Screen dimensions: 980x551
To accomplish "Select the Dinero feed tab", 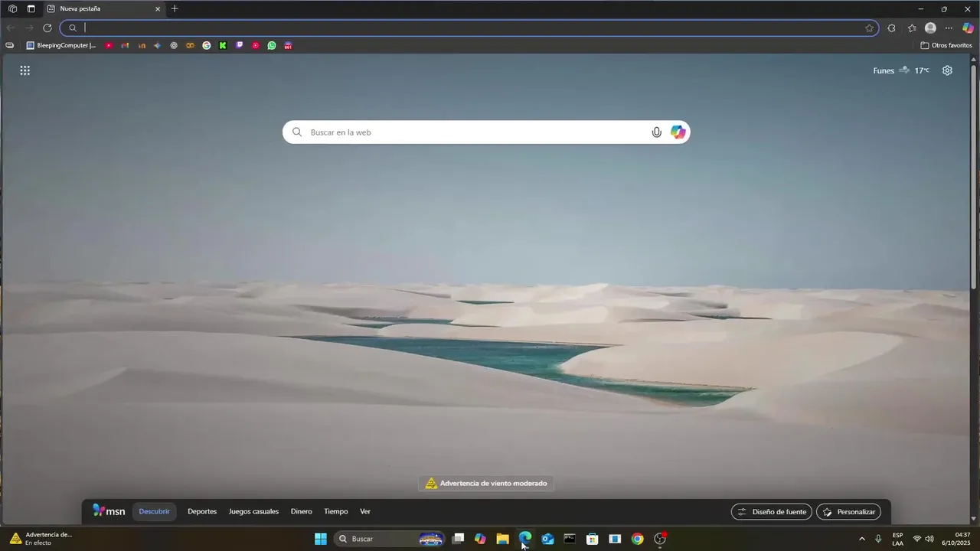I will pyautogui.click(x=301, y=511).
